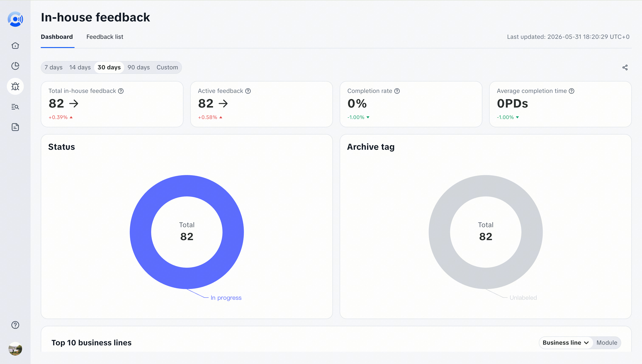Switch to the Feedback list tab
642x364 pixels.
[105, 37]
